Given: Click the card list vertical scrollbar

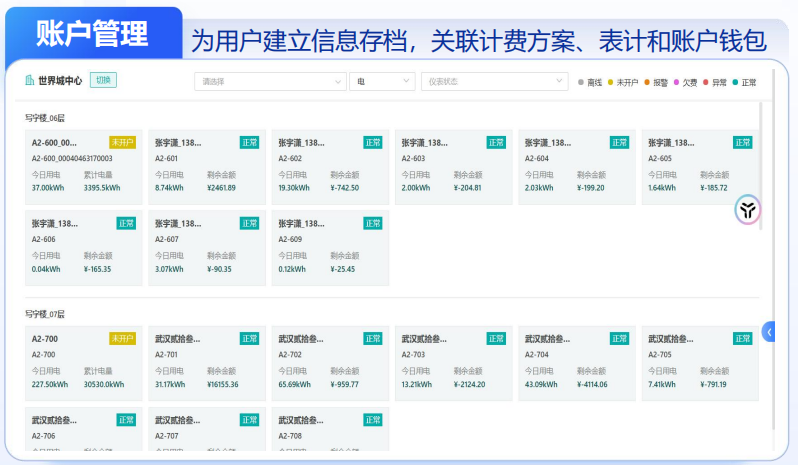Looking at the screenshot, I should point(761,166).
